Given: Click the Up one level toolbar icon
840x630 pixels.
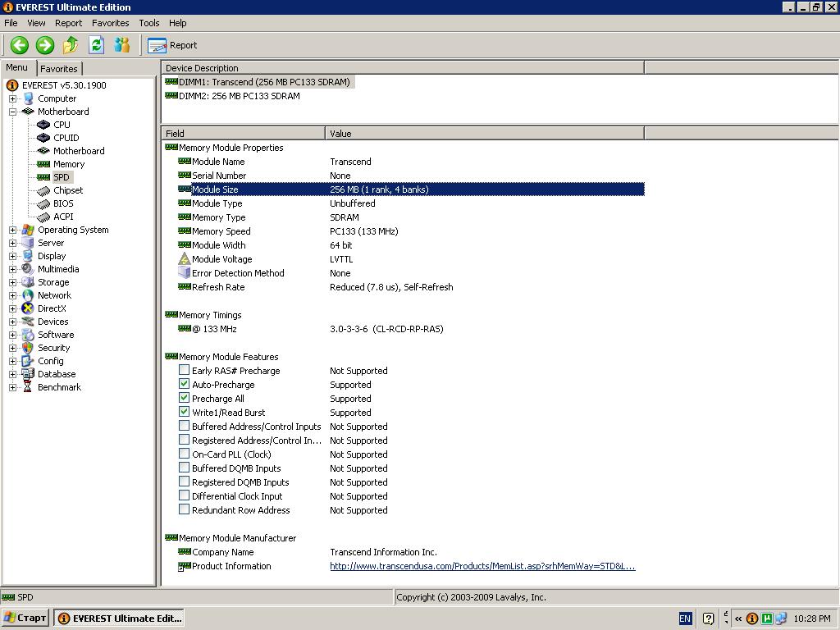Looking at the screenshot, I should (x=71, y=45).
